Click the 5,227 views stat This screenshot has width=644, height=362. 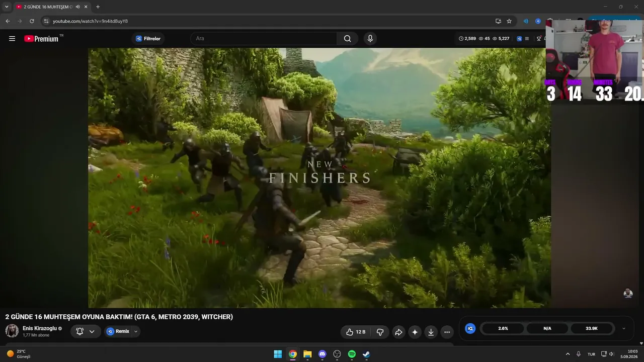click(501, 39)
